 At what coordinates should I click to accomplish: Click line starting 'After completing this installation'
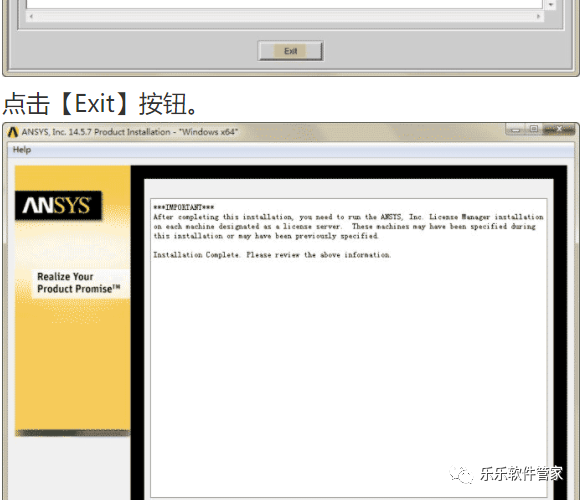coord(349,217)
